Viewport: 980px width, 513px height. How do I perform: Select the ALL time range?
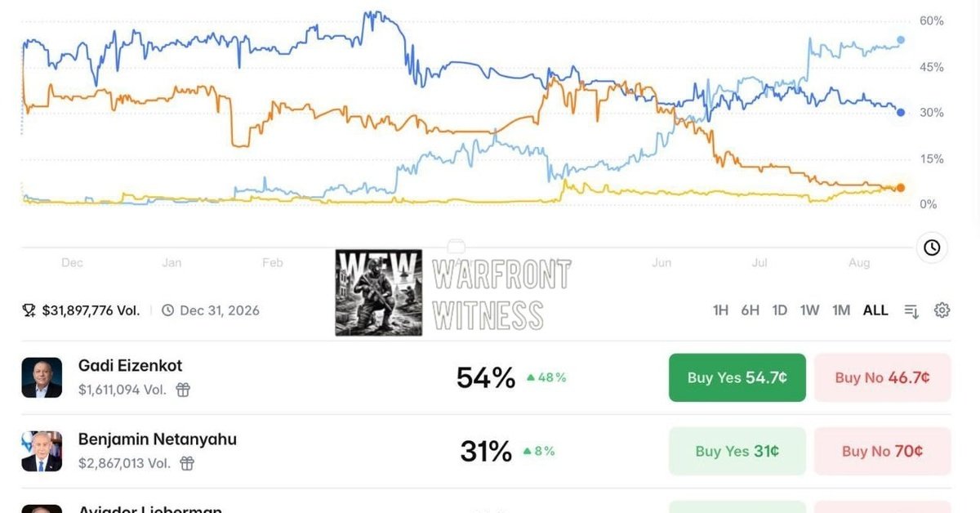tap(875, 310)
